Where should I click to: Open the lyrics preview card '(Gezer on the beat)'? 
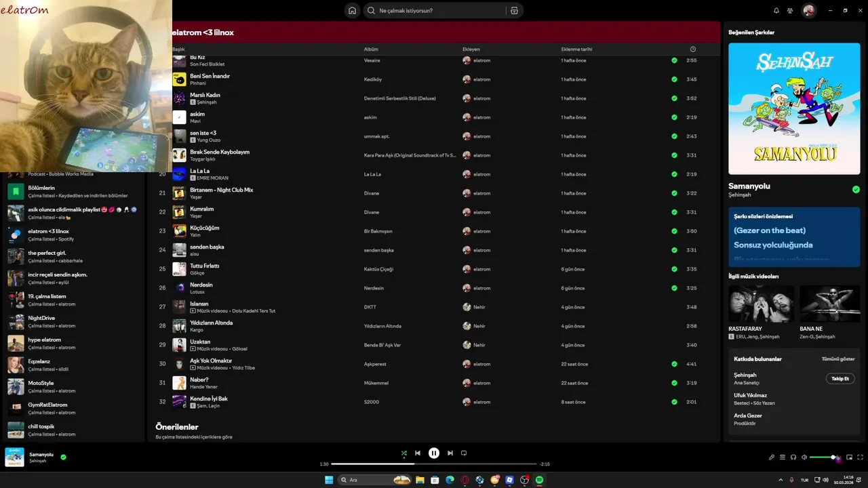[794, 237]
